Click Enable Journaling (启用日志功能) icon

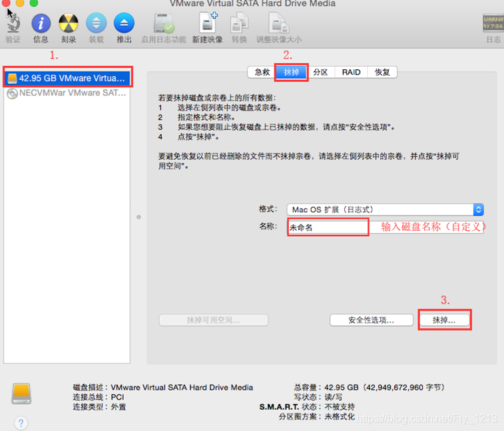164,23
